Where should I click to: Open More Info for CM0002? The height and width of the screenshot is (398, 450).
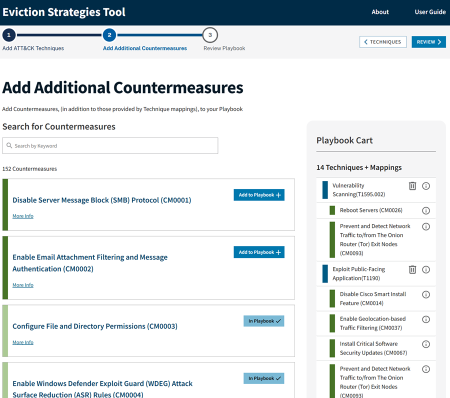23,285
